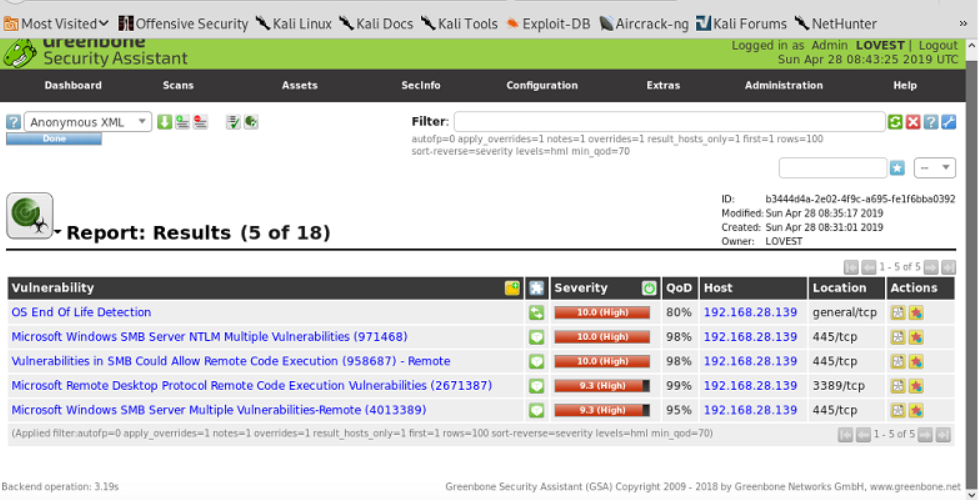The height and width of the screenshot is (500, 979).
Task: Open SMB Server Multiple Vulnerabilities-Remote (4013389) link
Action: (219, 410)
